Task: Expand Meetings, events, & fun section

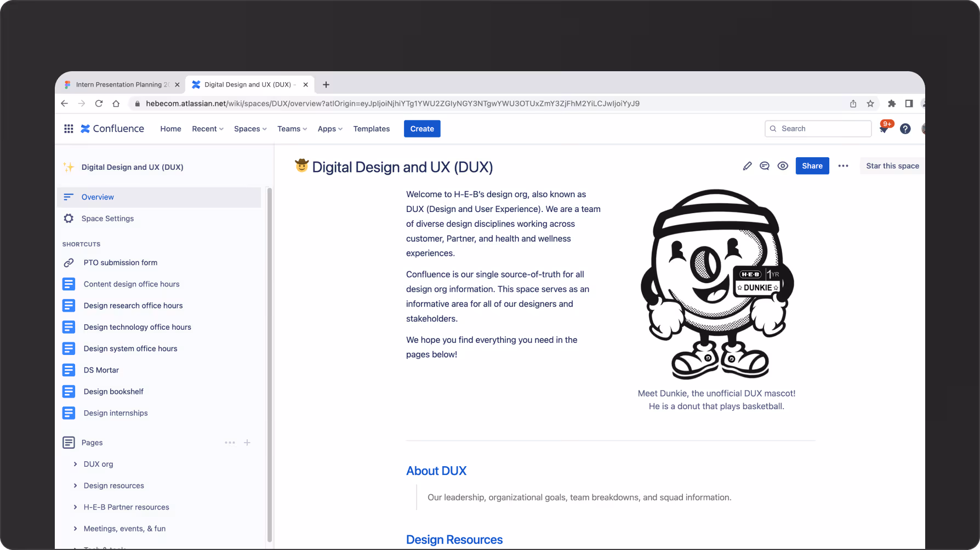Action: pyautogui.click(x=75, y=528)
